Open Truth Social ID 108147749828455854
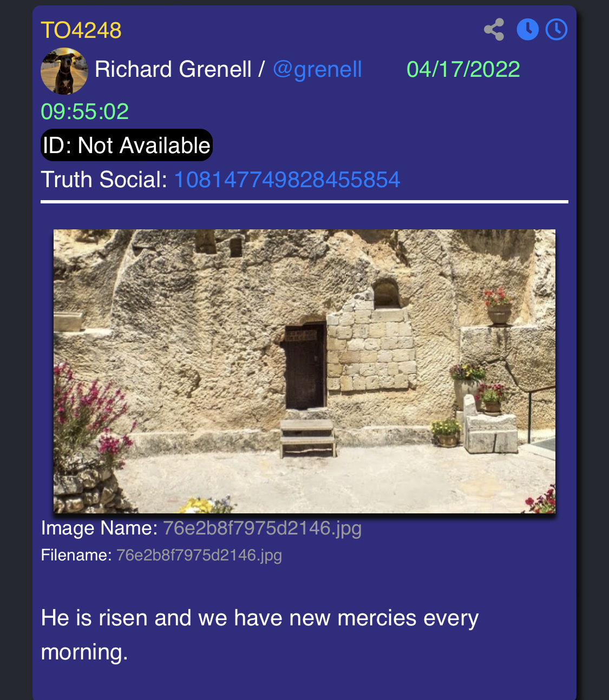The image size is (609, 700). [x=287, y=180]
